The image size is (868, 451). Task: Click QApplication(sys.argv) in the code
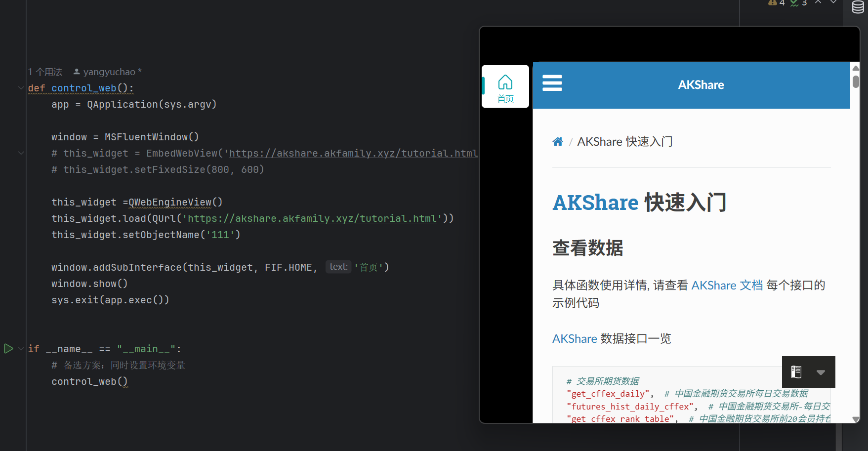152,104
